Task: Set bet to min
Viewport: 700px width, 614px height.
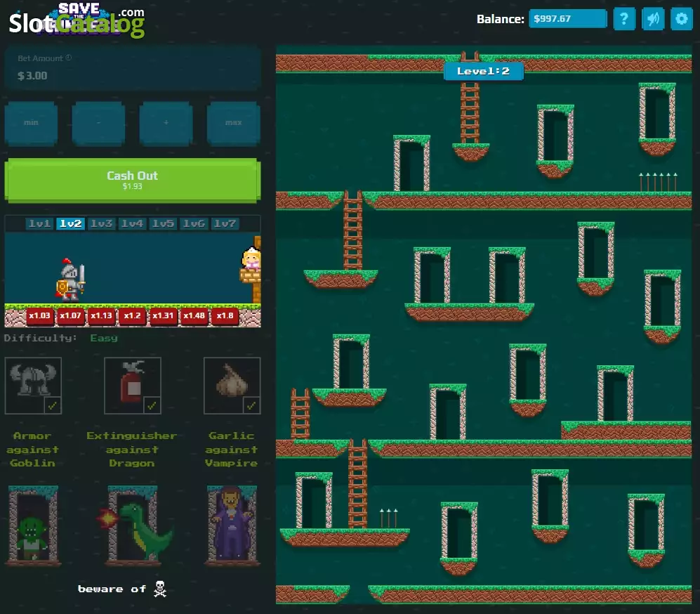Action: click(32, 123)
